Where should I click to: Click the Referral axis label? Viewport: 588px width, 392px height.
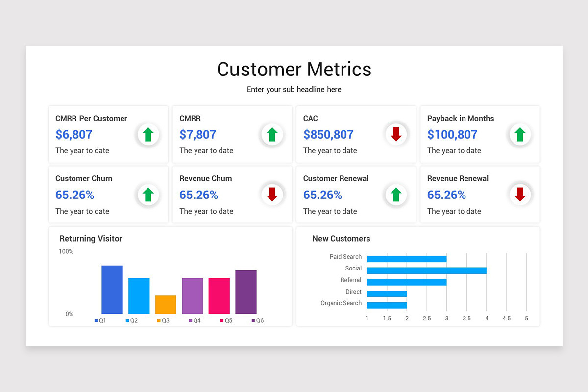coord(351,280)
